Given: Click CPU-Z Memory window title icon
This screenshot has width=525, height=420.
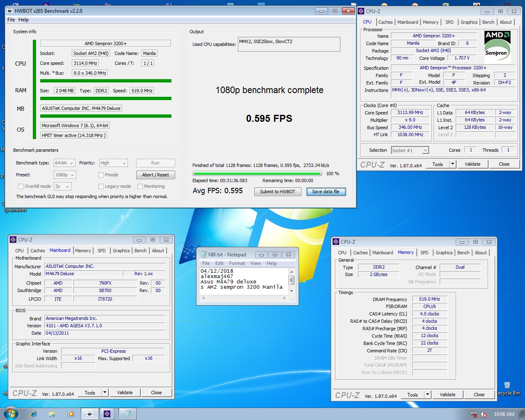Looking at the screenshot, I should (x=336, y=242).
